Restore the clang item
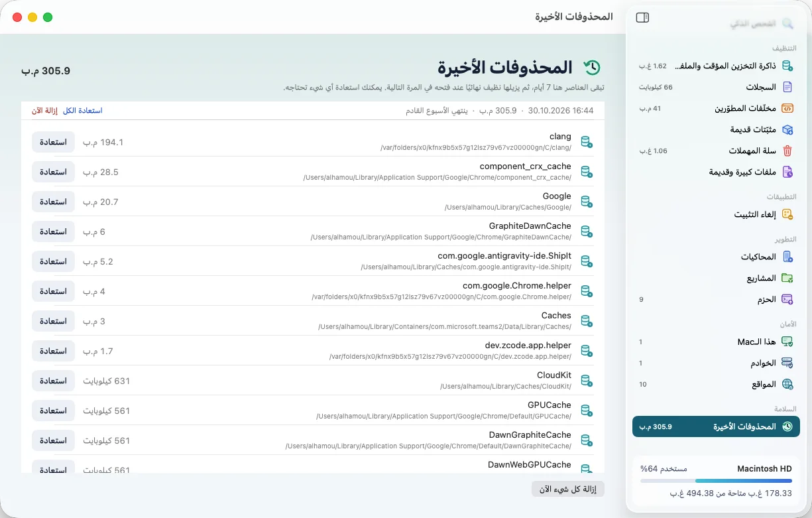 tap(53, 142)
